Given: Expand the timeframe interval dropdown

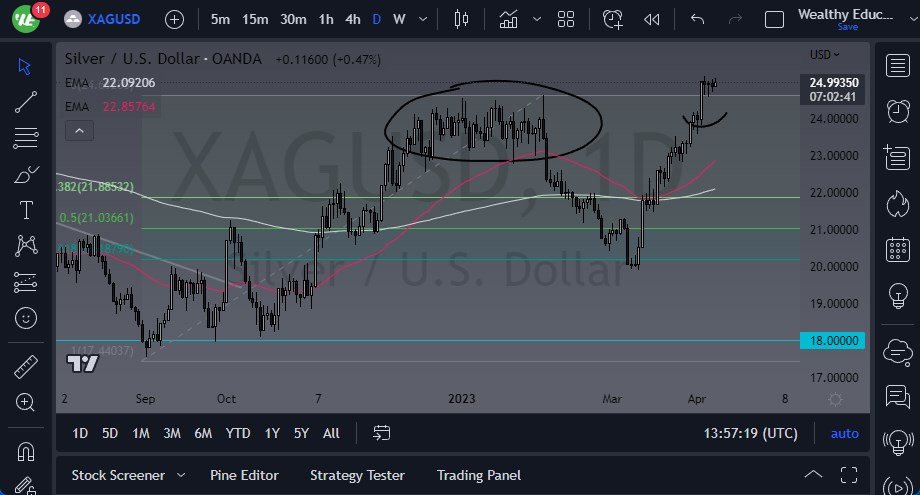Looking at the screenshot, I should click(x=423, y=19).
